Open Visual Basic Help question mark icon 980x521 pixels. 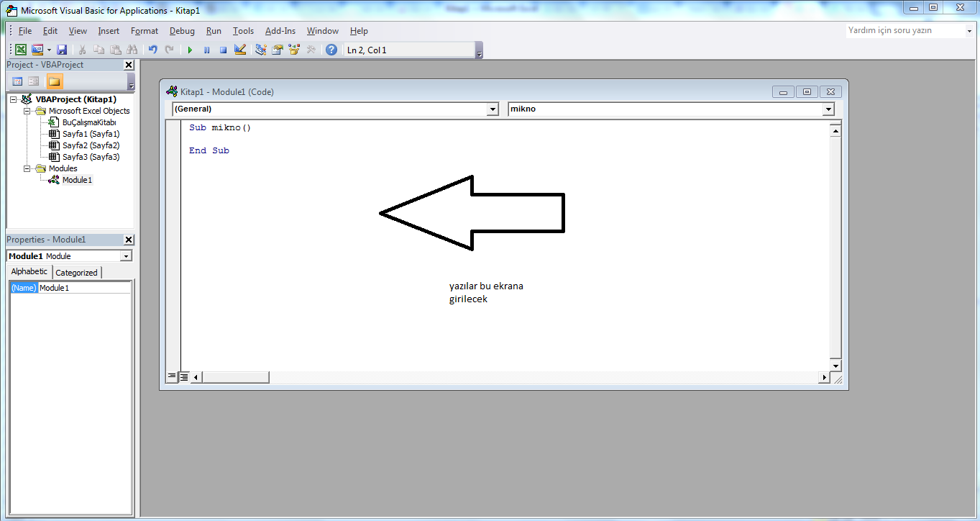[x=331, y=50]
